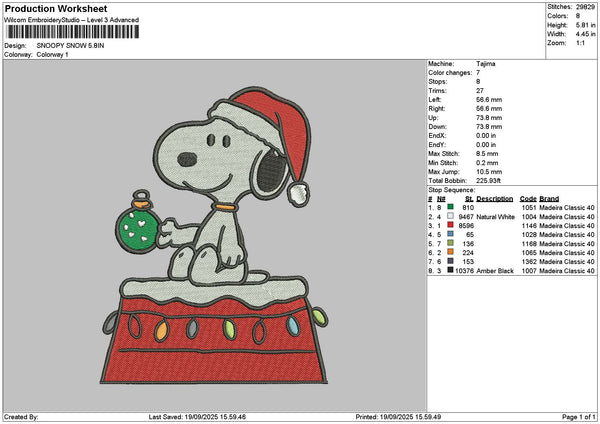Click the EndX value 0.00 in
600x424 pixels.
486,136
